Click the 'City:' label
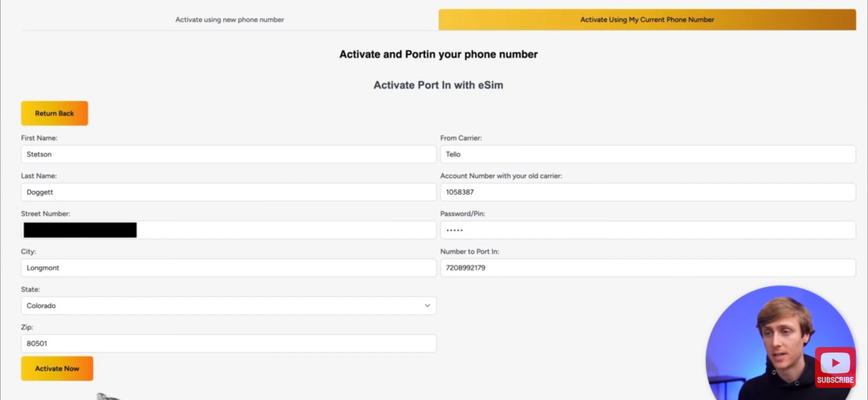 tap(28, 252)
